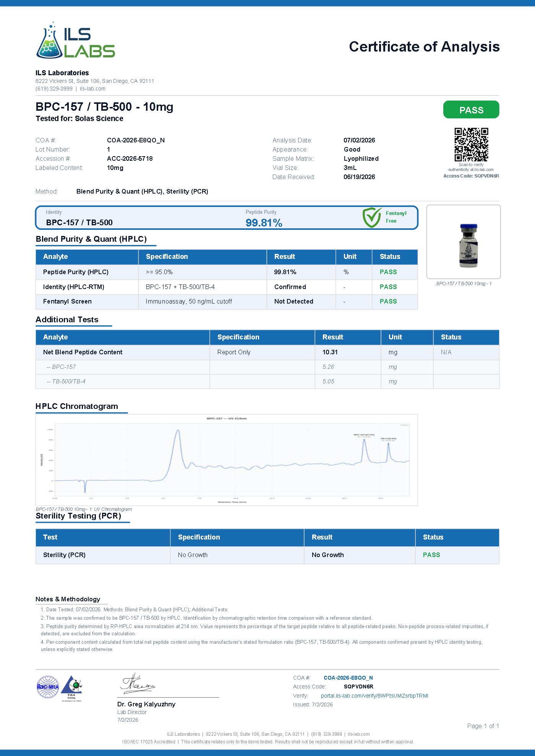The image size is (535, 756).
Task: Click Dr. Greg Kalyuzhny's signature
Action: (x=138, y=684)
